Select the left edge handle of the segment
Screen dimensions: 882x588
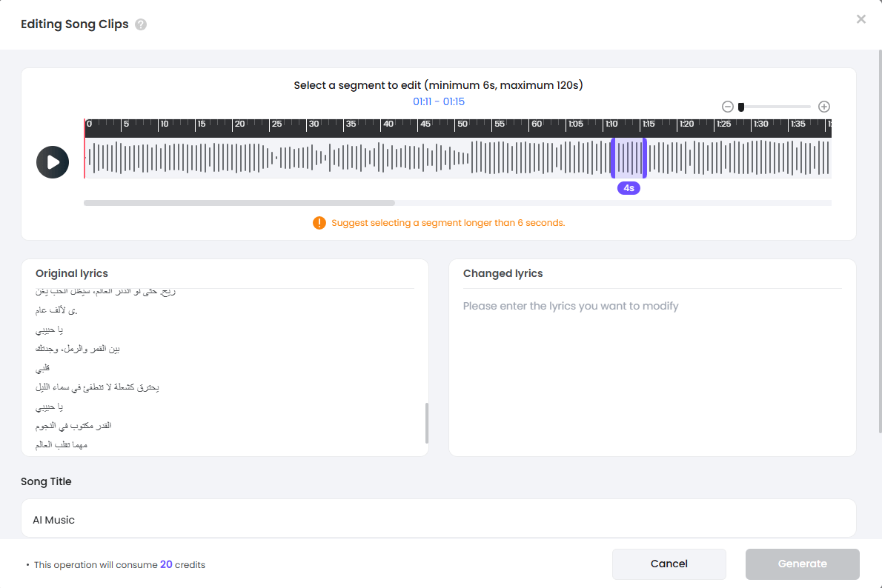[x=614, y=157]
